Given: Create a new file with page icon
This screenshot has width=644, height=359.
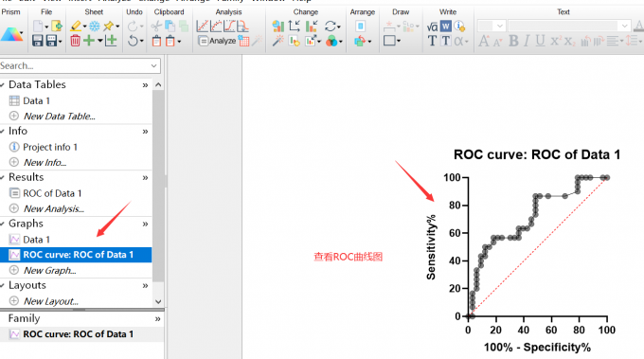Looking at the screenshot, I should pos(38,27).
